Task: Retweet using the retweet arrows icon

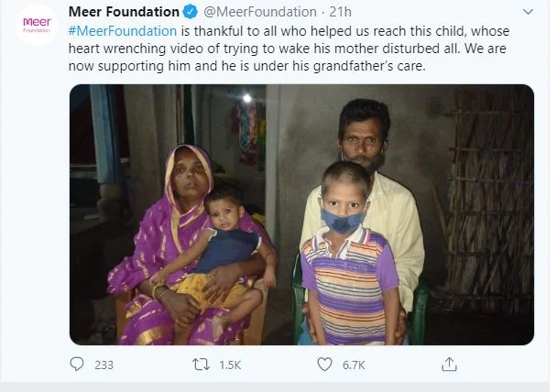Action: pos(201,365)
